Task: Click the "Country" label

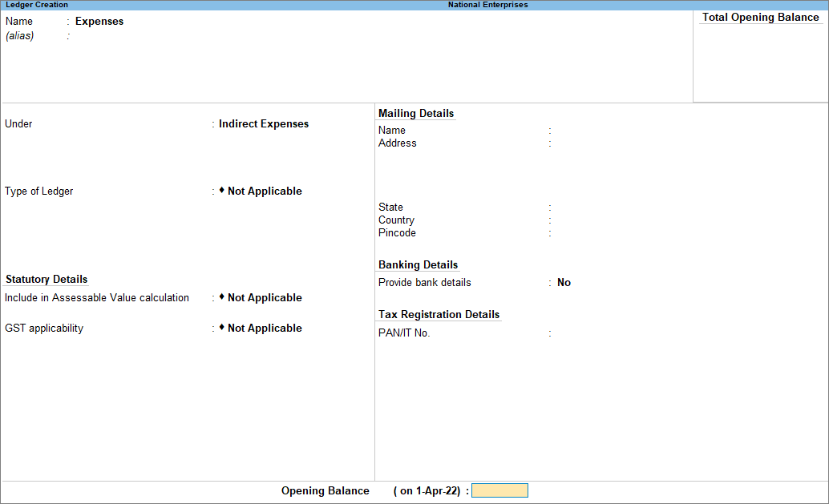Action: click(397, 220)
